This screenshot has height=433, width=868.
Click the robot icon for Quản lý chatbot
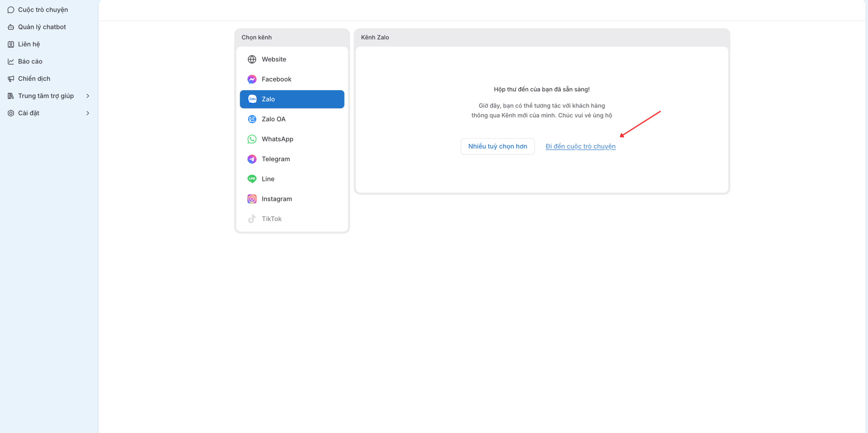click(x=11, y=27)
